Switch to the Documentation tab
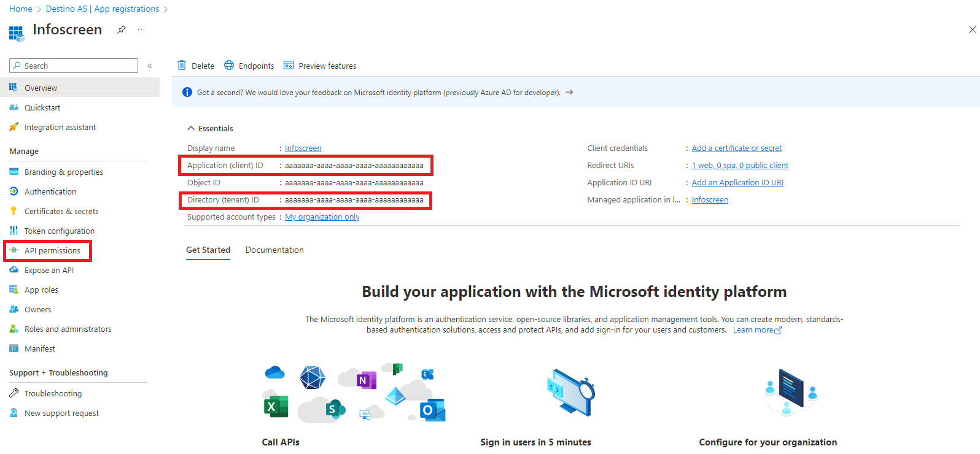 pos(274,250)
